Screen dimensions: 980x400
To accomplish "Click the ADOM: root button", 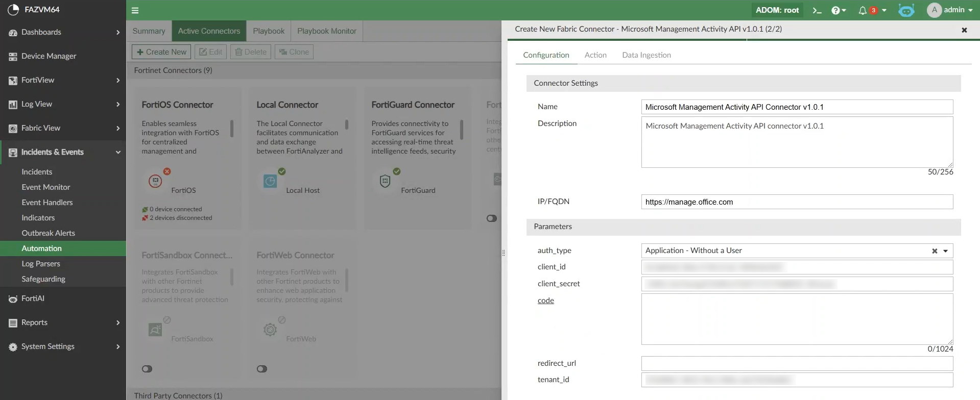I will [x=777, y=10].
